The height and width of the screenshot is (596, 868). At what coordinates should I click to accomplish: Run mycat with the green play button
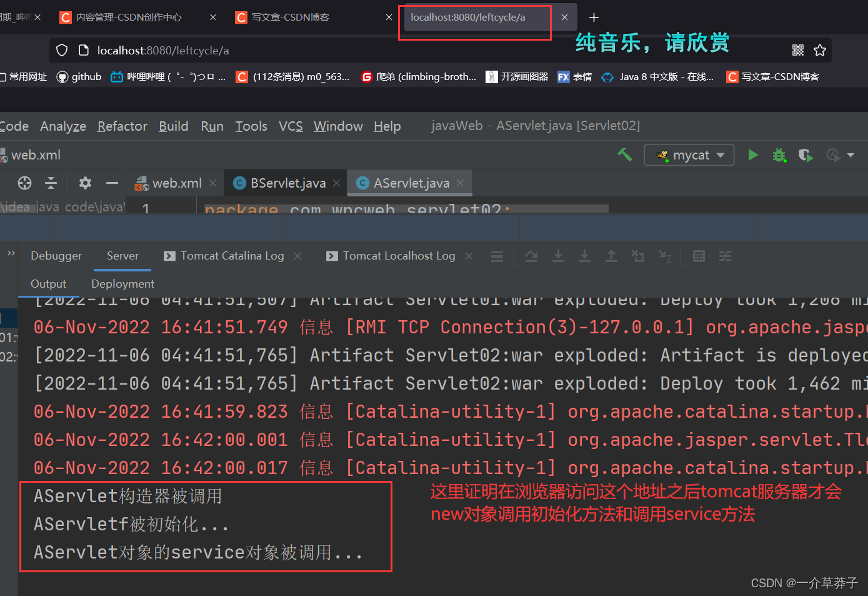click(753, 155)
